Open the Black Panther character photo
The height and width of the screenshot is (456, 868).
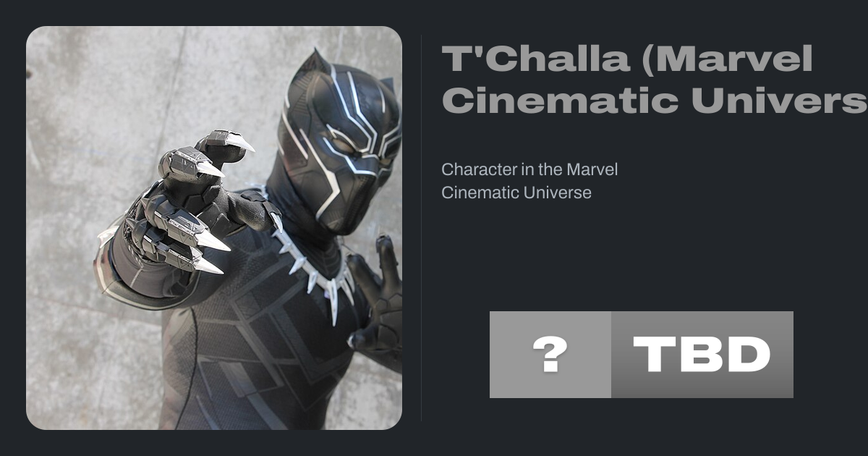pos(214,228)
